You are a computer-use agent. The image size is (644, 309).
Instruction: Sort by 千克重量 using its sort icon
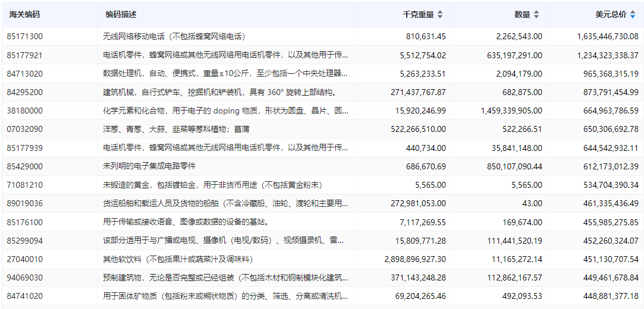click(x=440, y=15)
